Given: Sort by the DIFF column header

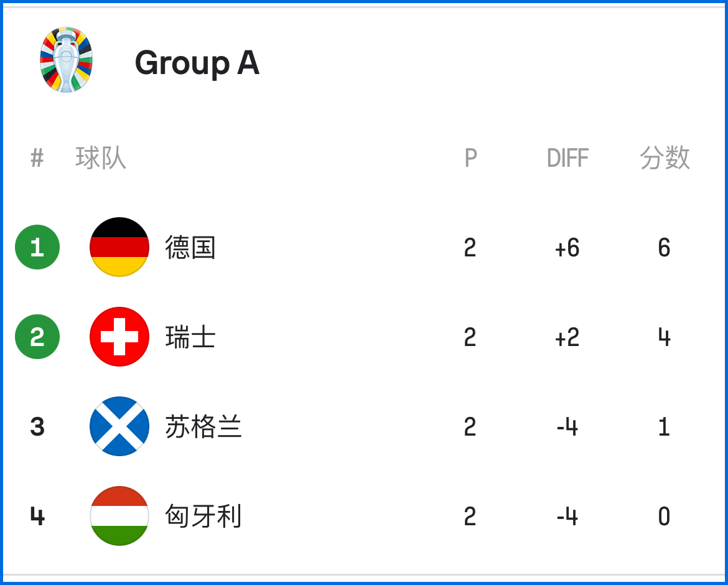Looking at the screenshot, I should point(567,158).
